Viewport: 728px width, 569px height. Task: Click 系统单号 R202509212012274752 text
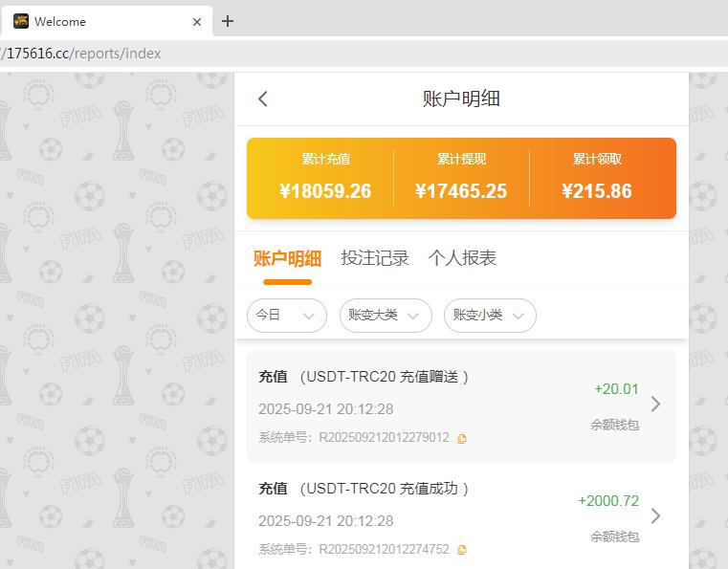click(354, 550)
